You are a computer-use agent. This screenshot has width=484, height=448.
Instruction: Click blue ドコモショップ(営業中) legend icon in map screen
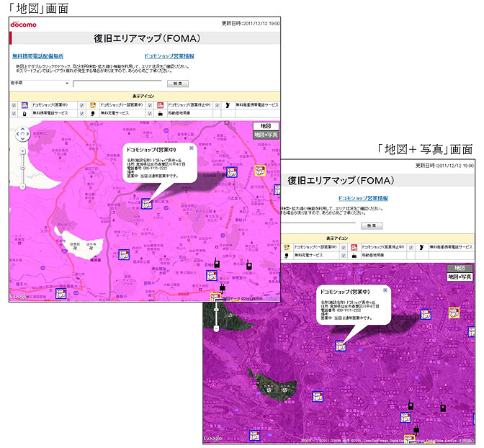point(24,105)
